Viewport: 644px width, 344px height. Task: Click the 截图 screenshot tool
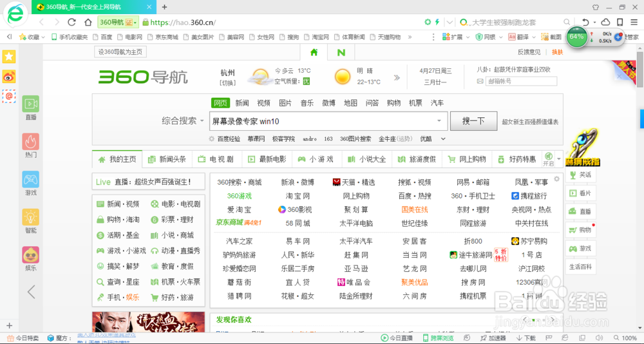point(551,37)
